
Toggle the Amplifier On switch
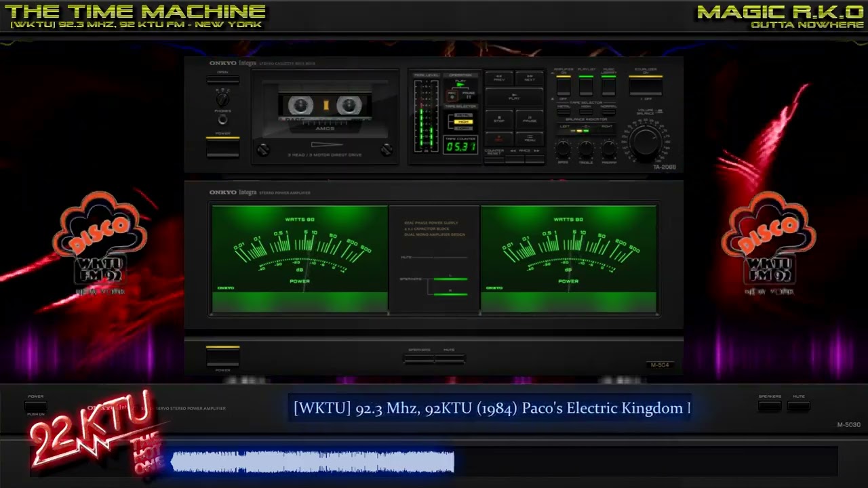[564, 86]
